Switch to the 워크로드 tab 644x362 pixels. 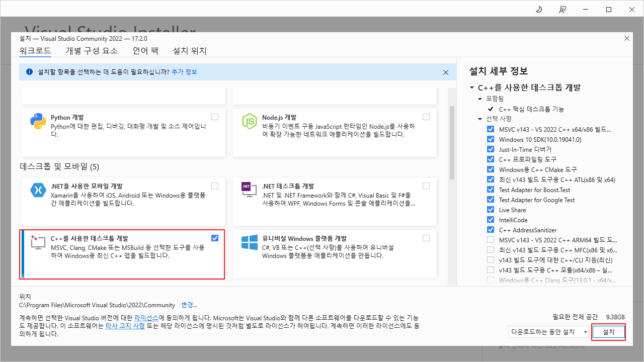pos(35,51)
